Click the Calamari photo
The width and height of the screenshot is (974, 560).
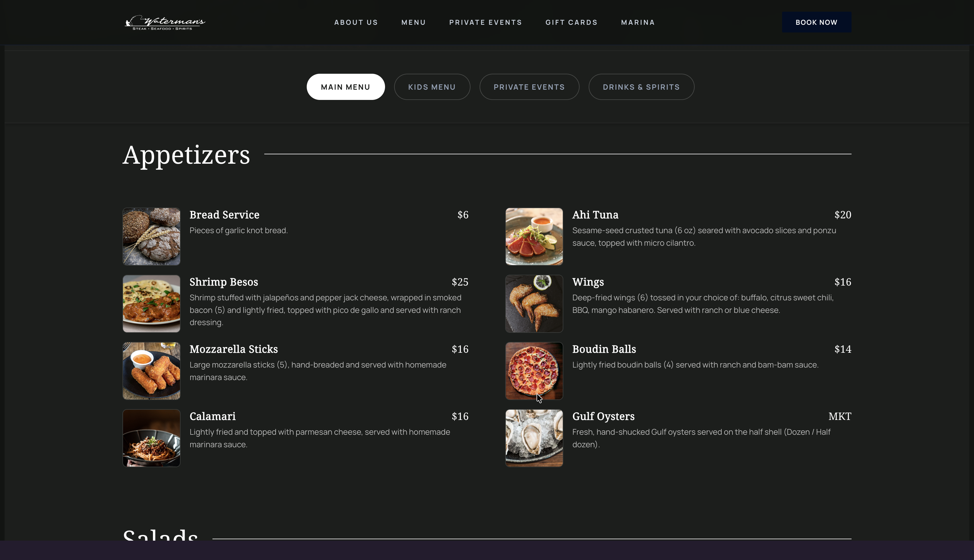tap(152, 438)
